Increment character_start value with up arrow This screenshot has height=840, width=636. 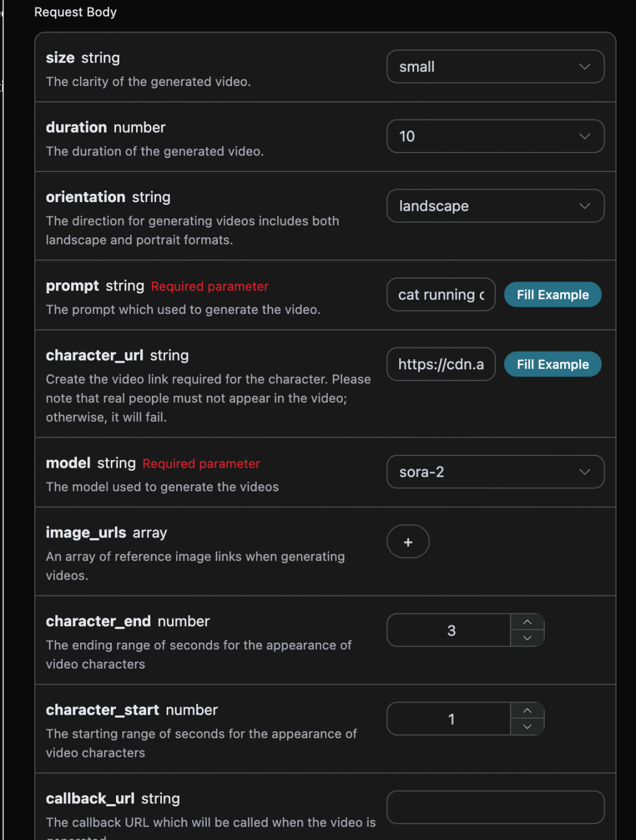point(527,710)
